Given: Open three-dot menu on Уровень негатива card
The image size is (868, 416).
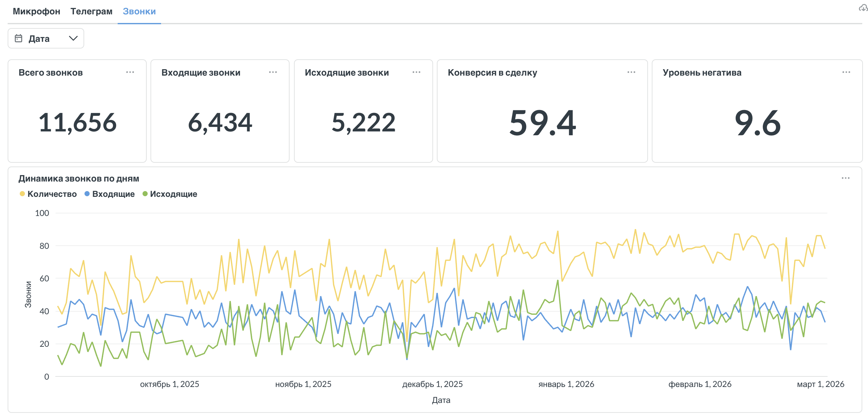Looking at the screenshot, I should tap(846, 72).
